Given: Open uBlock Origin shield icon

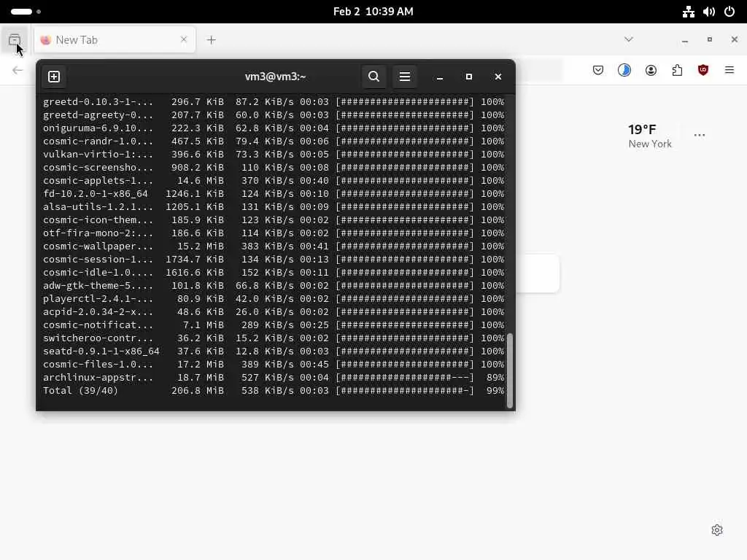Looking at the screenshot, I should tap(703, 71).
